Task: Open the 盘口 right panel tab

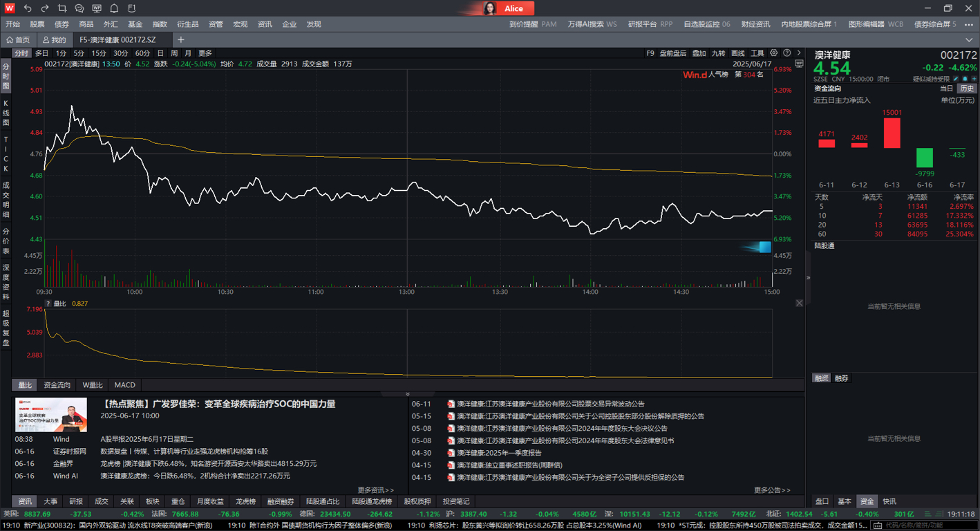Action: [x=822, y=501]
